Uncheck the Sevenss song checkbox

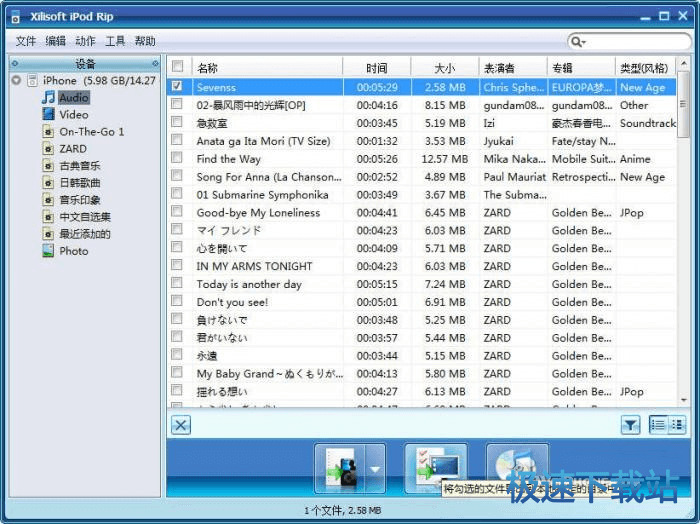click(177, 86)
